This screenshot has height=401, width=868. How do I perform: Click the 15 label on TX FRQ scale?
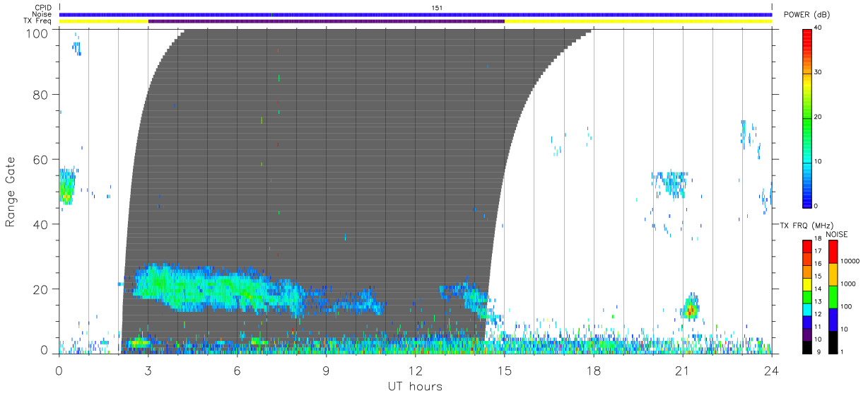[x=818, y=277]
